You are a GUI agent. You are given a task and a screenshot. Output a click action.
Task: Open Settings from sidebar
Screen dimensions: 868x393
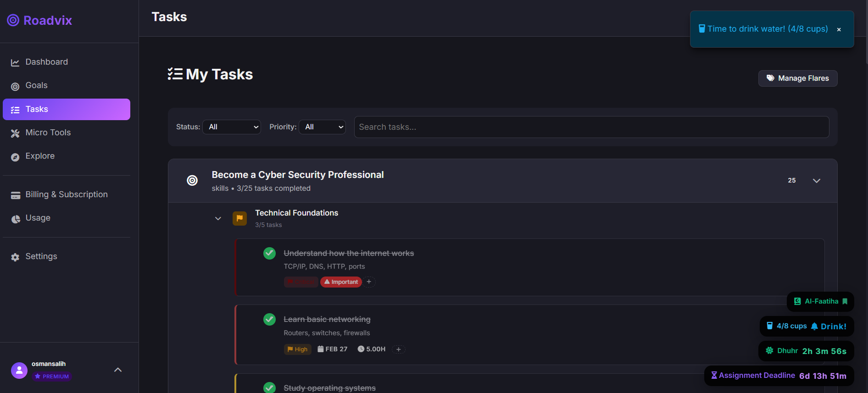click(x=67, y=256)
